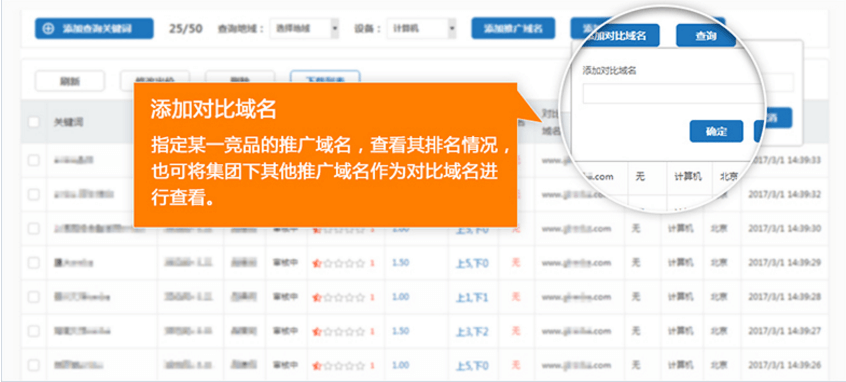Click 计算机 cell in the 14:39:29 row
Screen dimensions: 846x382
(x=680, y=263)
